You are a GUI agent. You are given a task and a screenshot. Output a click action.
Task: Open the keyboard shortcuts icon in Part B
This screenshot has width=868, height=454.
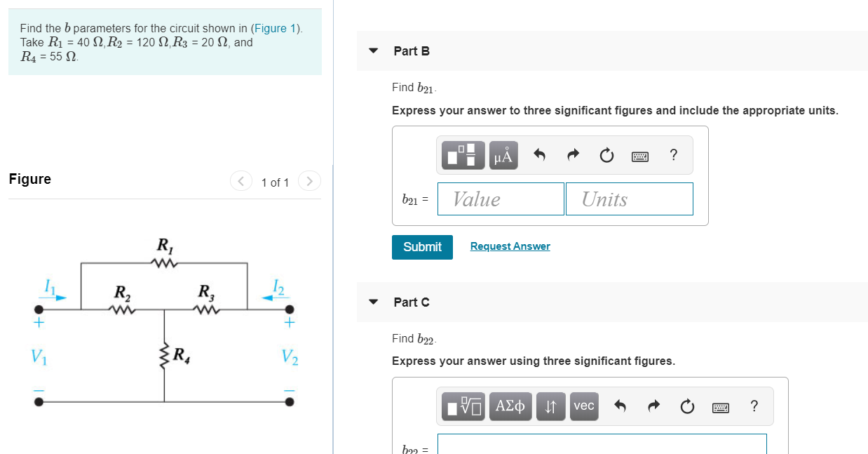coord(639,155)
